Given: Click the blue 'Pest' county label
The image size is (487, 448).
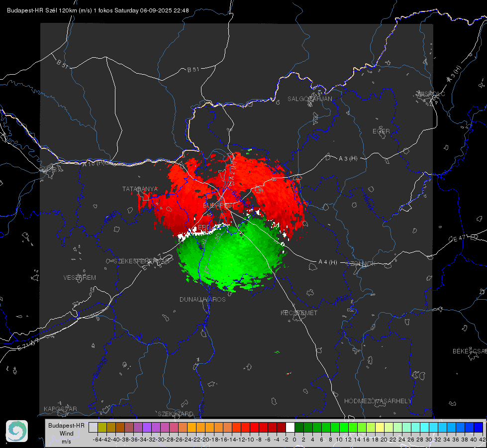Looking at the screenshot, I should 343,299.
